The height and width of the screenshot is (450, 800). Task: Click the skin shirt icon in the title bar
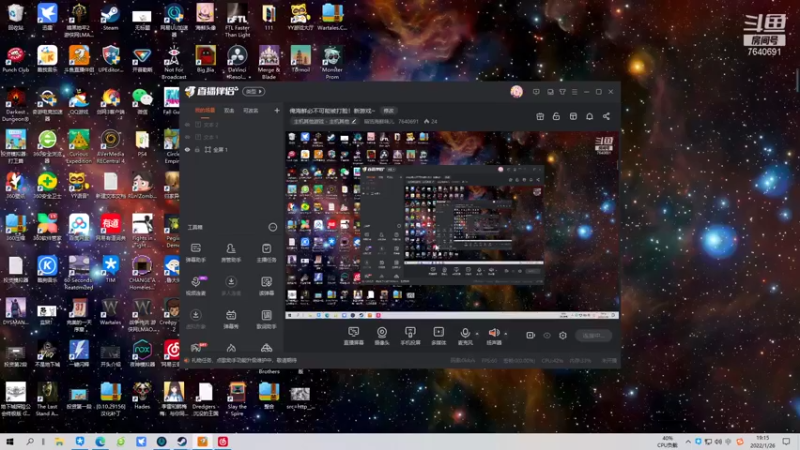562,92
